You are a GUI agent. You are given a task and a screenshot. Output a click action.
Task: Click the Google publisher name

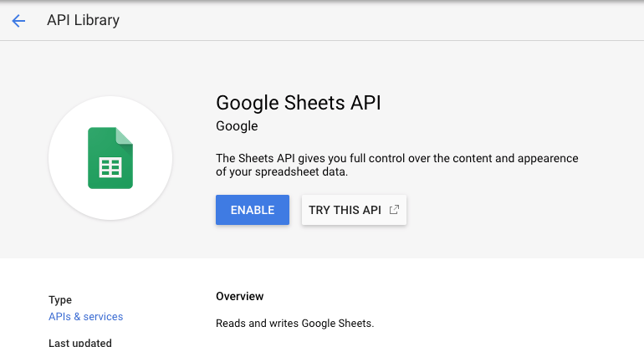click(x=237, y=126)
